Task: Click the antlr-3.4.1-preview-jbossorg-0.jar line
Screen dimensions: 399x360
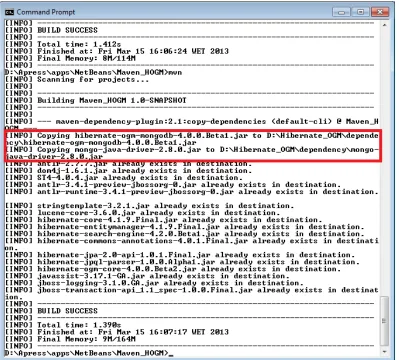Action: [173, 185]
